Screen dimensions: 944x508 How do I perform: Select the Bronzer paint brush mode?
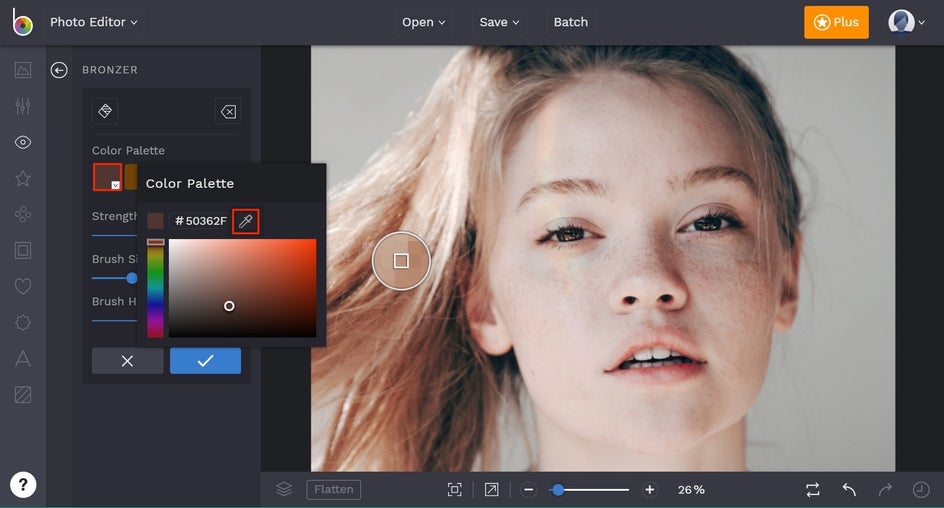point(105,111)
